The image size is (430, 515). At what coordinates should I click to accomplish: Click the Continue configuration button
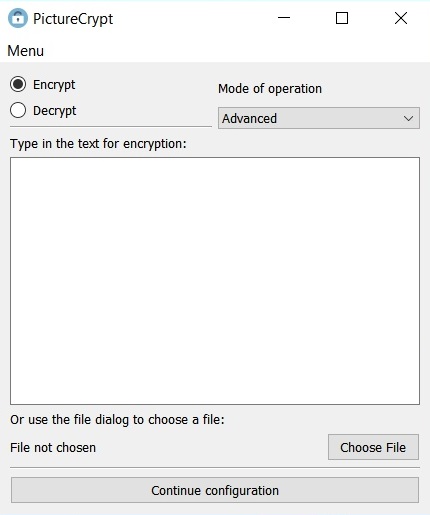coord(215,490)
